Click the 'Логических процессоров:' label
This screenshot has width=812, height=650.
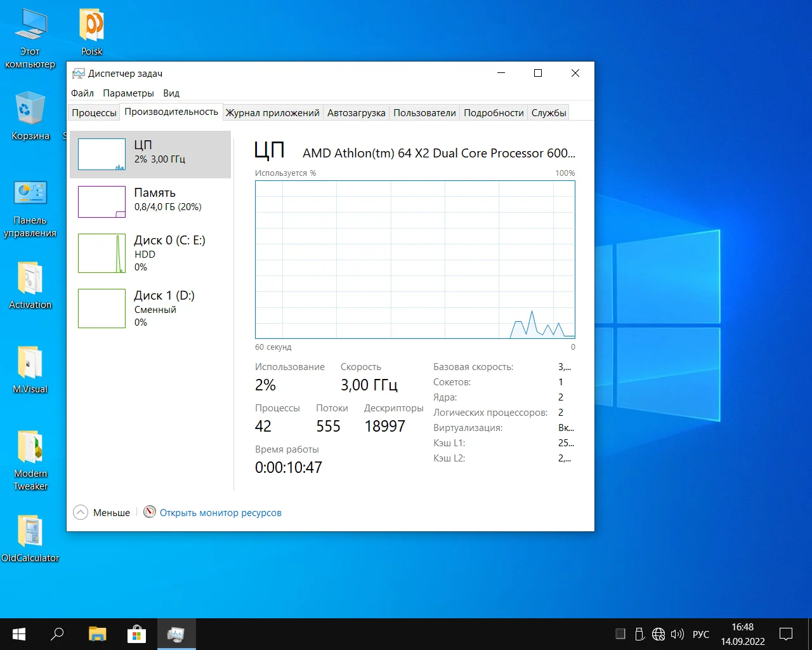click(490, 413)
